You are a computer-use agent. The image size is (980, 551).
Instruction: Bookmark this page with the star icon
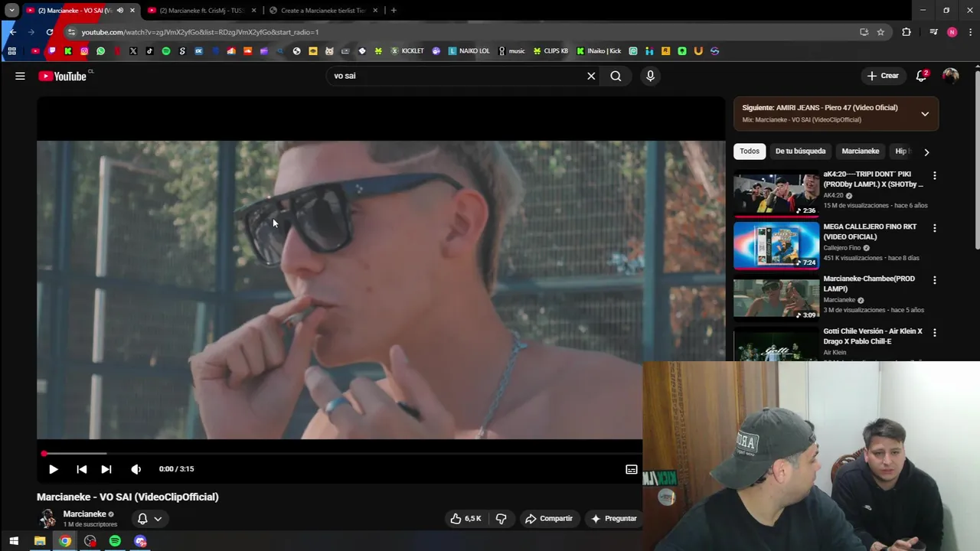(880, 32)
